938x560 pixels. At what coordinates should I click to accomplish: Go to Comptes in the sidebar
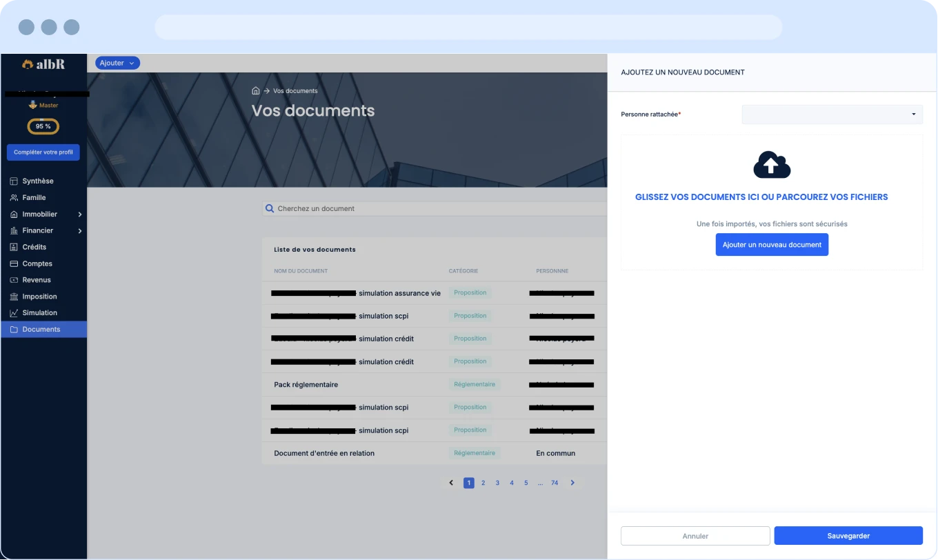37,263
